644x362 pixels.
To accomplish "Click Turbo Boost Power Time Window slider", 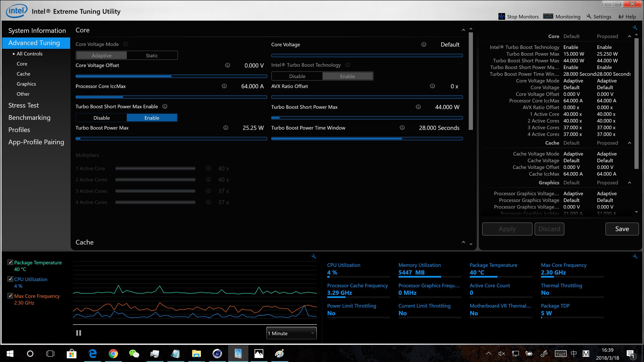I will [x=367, y=138].
